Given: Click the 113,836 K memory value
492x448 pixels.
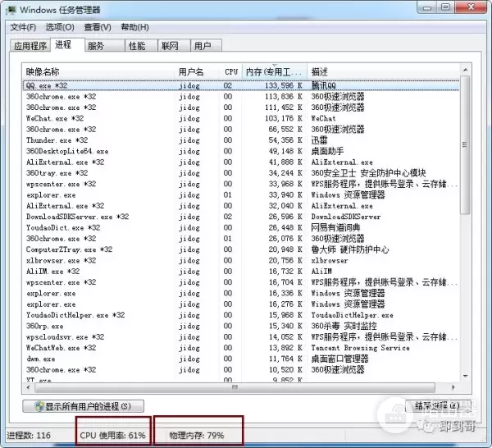Looking at the screenshot, I should pos(284,96).
